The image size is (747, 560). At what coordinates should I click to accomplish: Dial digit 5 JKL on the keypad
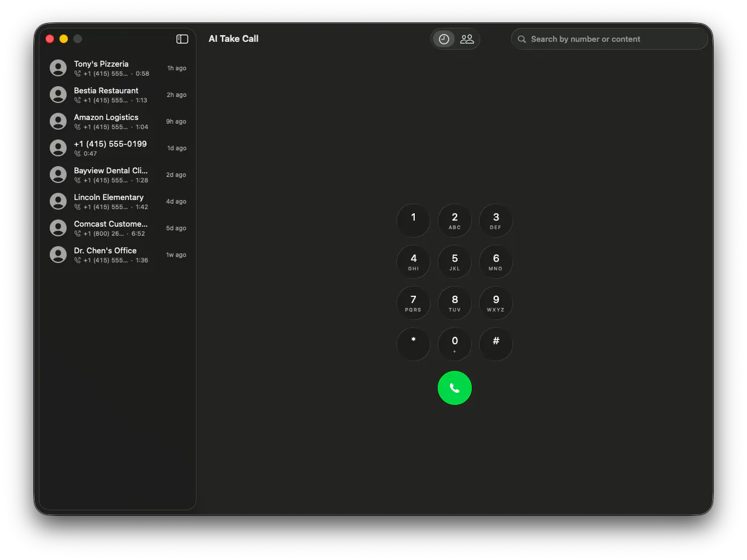pos(455,262)
